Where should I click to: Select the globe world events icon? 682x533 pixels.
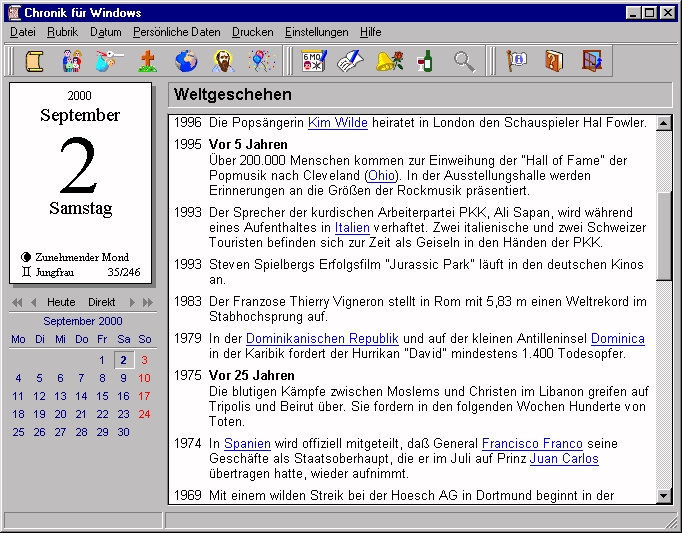click(x=186, y=61)
